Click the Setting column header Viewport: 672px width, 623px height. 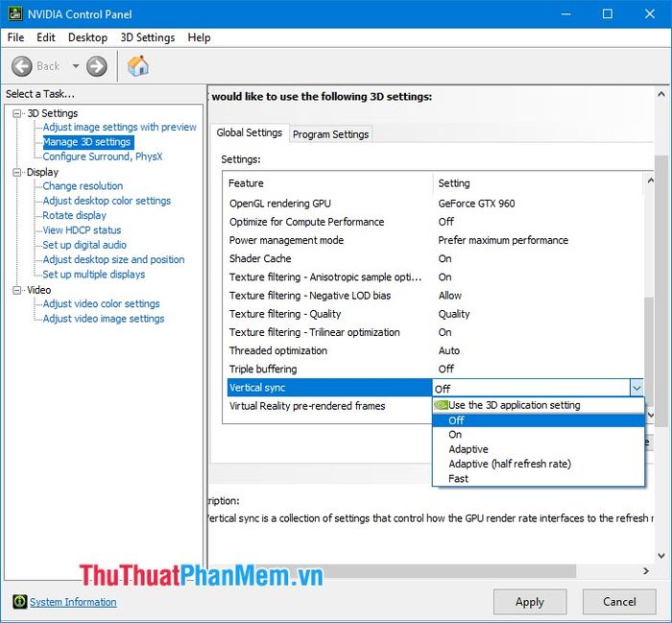tap(539, 183)
